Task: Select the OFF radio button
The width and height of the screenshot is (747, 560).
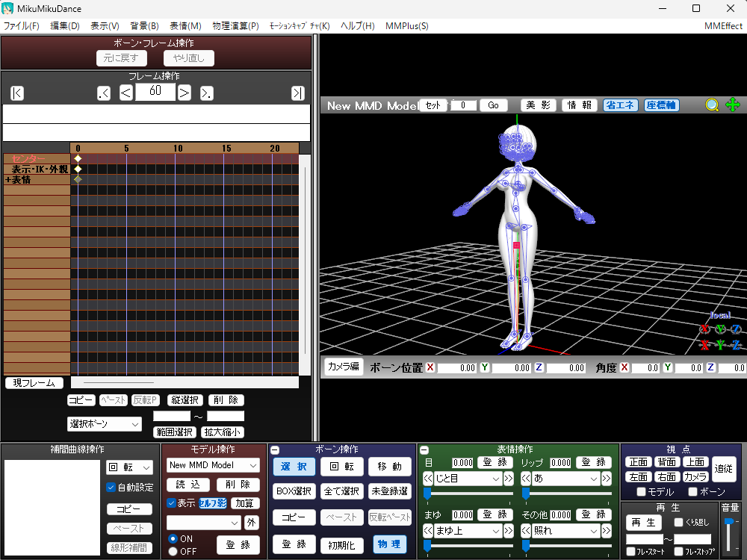Action: 173,551
